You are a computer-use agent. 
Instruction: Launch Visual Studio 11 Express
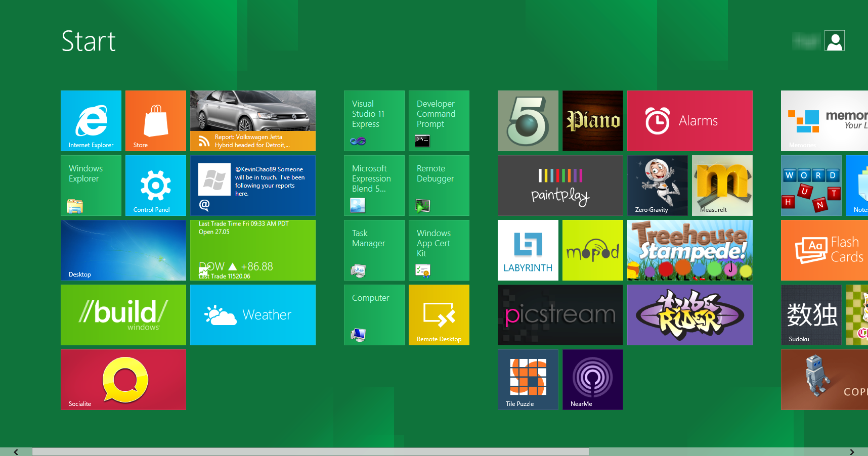pos(374,121)
